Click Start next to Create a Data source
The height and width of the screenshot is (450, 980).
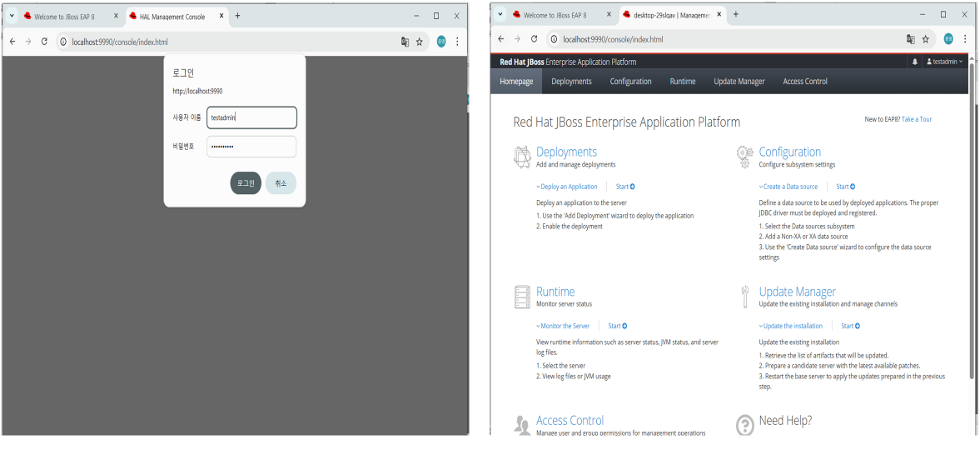(x=846, y=187)
